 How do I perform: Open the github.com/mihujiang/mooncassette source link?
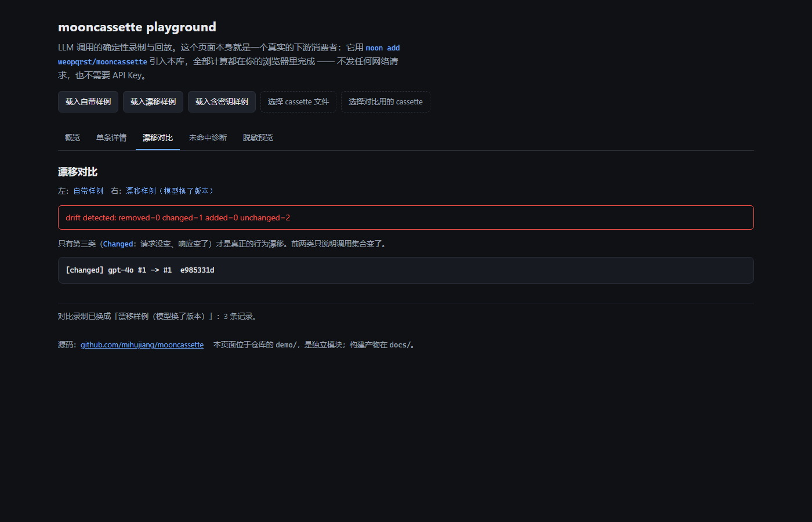pyautogui.click(x=142, y=345)
